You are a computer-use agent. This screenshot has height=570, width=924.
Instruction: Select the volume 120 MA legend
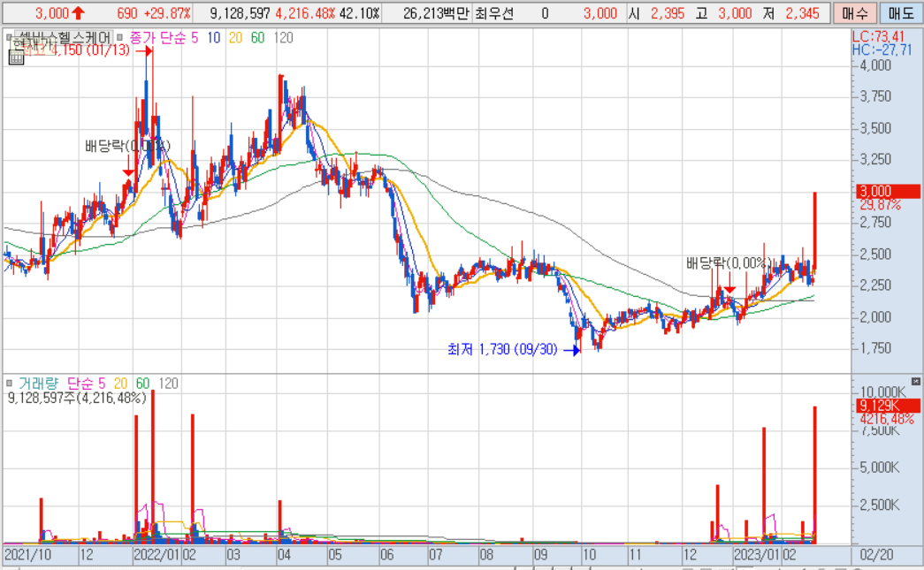168,384
